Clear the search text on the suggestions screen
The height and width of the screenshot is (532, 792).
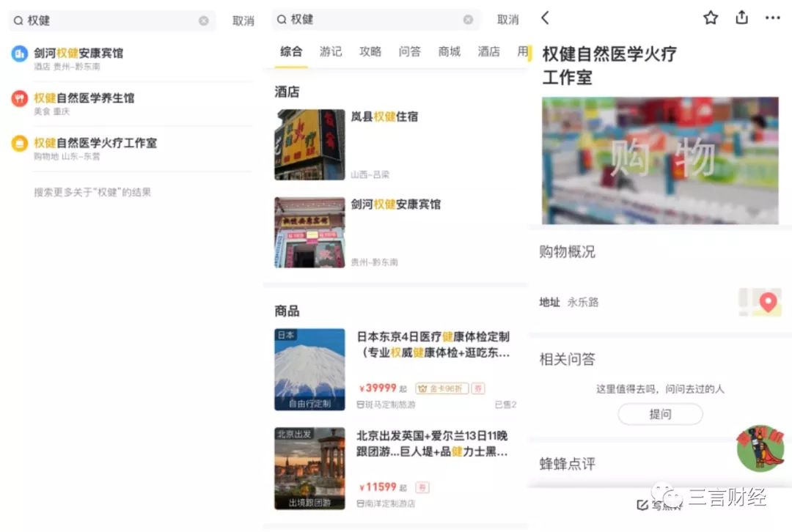[x=204, y=21]
